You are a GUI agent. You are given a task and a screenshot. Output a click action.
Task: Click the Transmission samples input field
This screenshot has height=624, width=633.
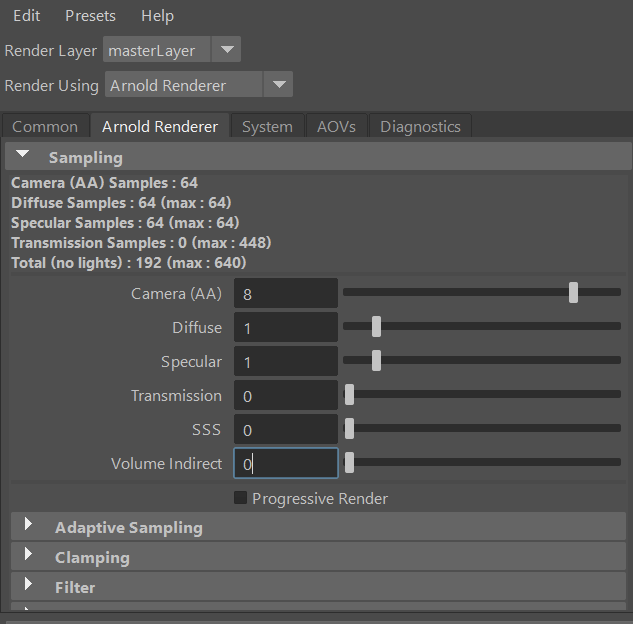[x=286, y=396]
